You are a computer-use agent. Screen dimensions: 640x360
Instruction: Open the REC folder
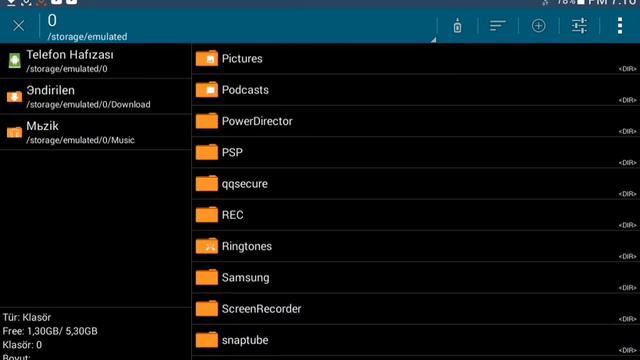point(416,215)
